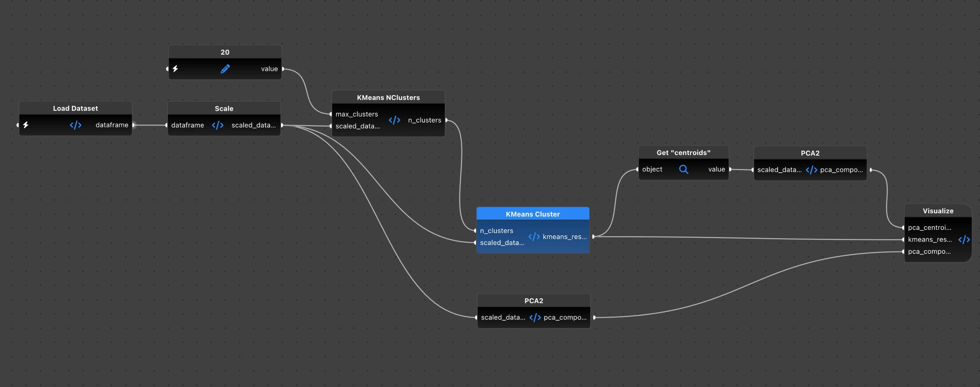Open the code editor on the Scale node

pos(218,125)
